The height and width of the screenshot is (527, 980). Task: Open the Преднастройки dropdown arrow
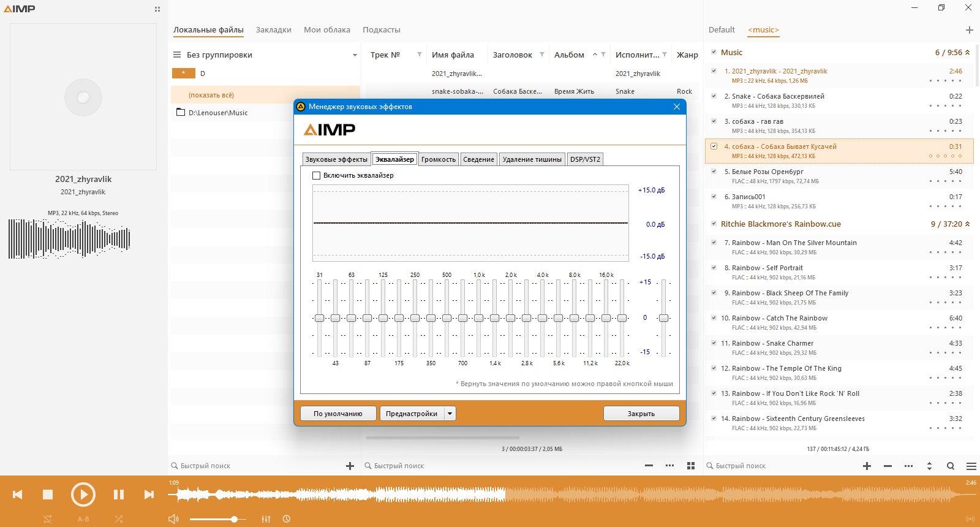pos(450,414)
